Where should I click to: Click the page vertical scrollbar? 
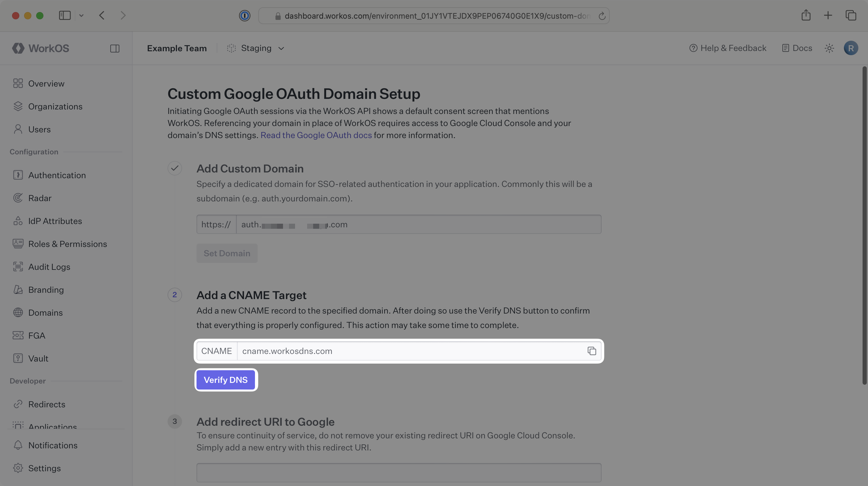[x=864, y=225]
